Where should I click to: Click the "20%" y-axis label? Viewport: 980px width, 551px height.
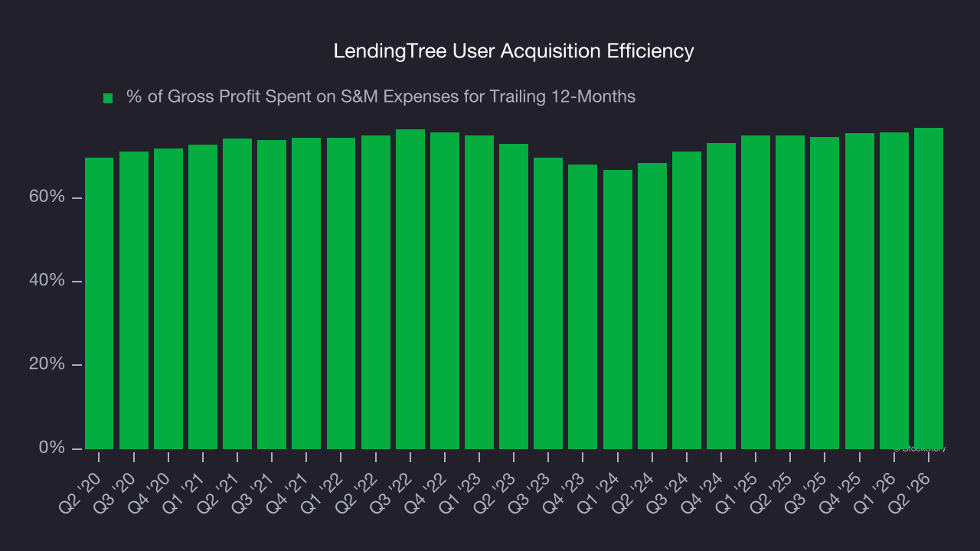[x=46, y=364]
